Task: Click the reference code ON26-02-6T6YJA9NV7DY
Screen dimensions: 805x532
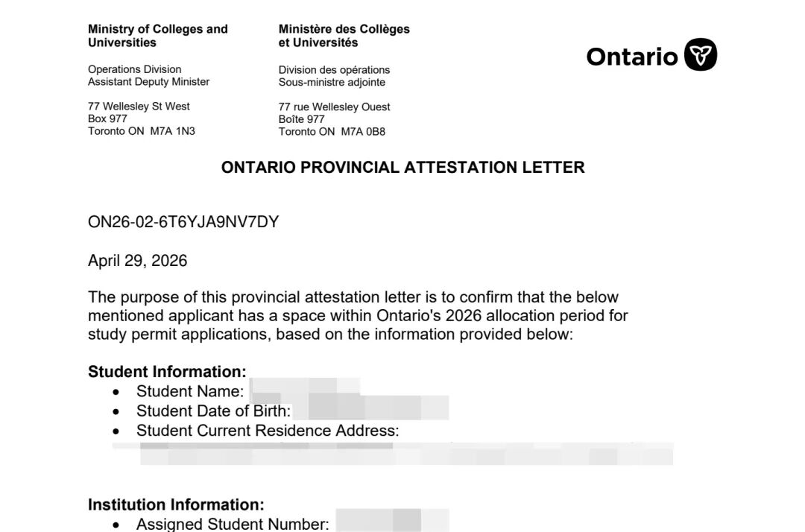Action: click(x=183, y=221)
